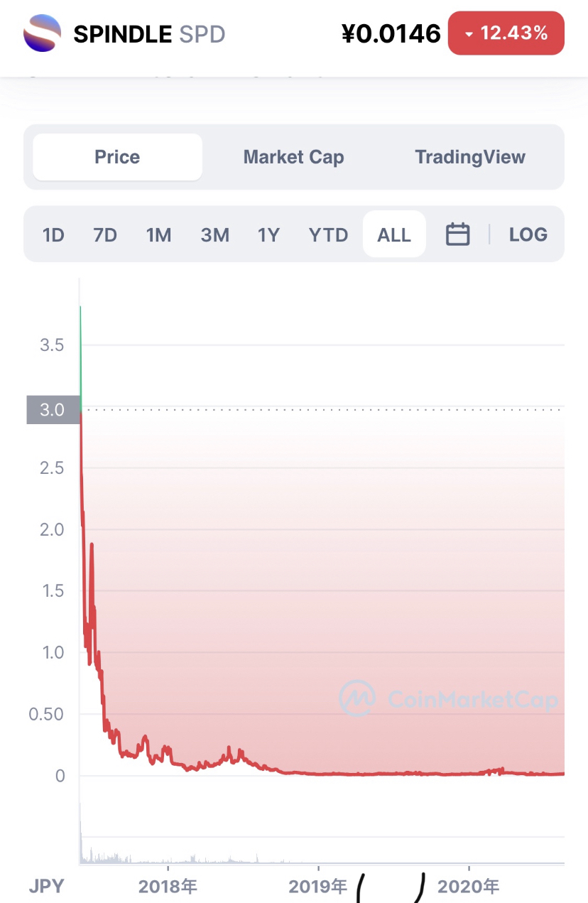Image resolution: width=588 pixels, height=903 pixels.
Task: Select the ALL time range
Action: pyautogui.click(x=394, y=234)
